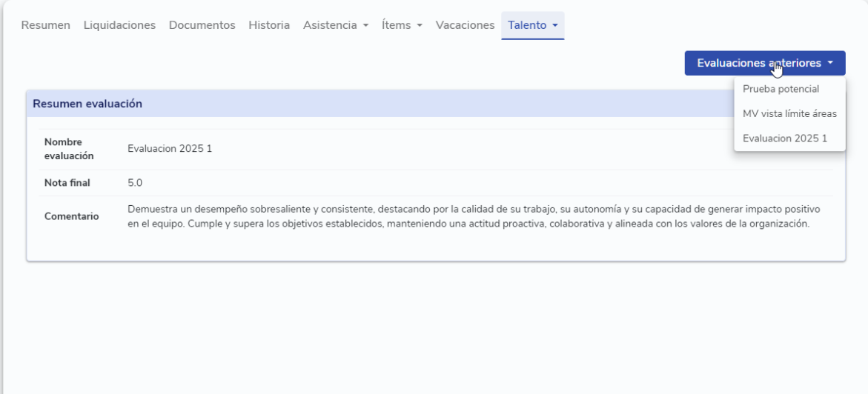
Task: Select Prueba potencial from the dropdown
Action: 781,89
